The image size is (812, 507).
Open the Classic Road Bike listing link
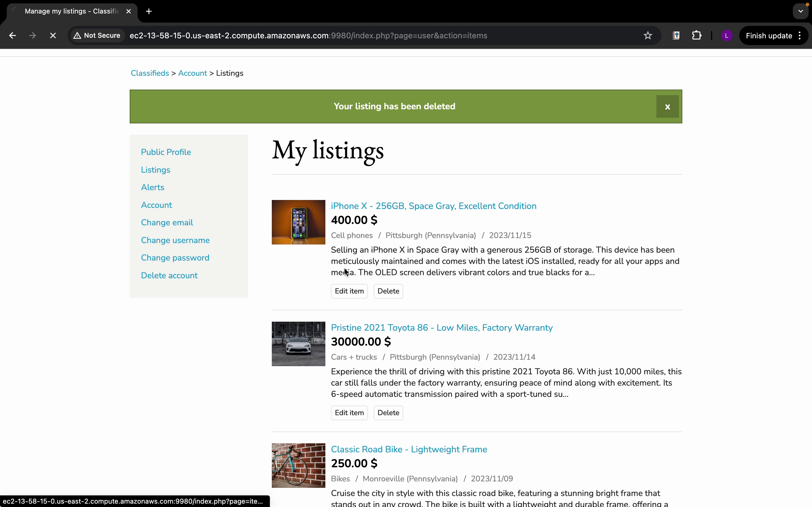pyautogui.click(x=409, y=449)
